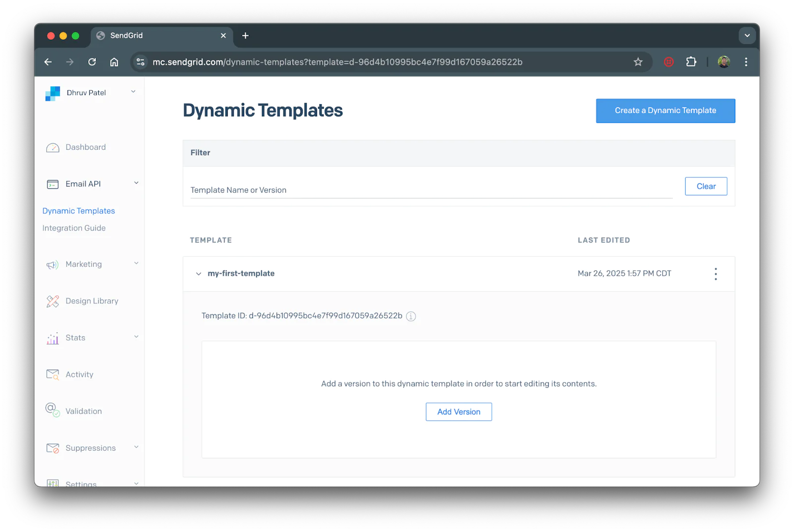Collapse the Email API section chevron
794x532 pixels.
(x=136, y=183)
